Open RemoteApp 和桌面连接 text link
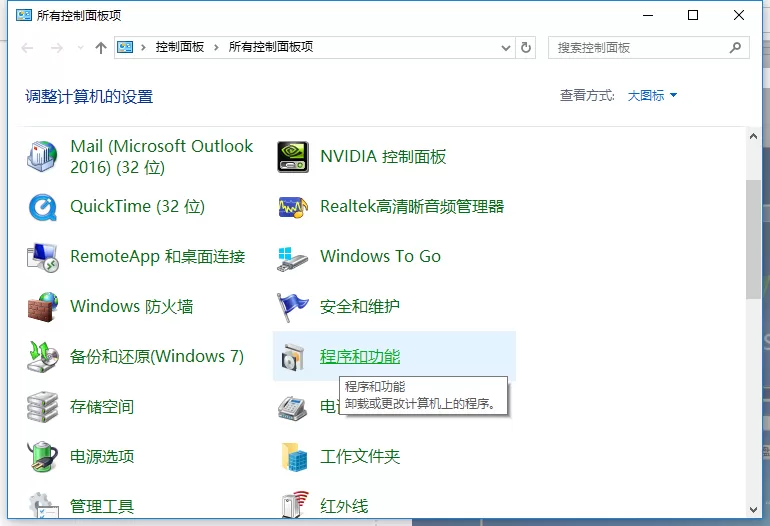Image resolution: width=770 pixels, height=526 pixels. pos(158,256)
